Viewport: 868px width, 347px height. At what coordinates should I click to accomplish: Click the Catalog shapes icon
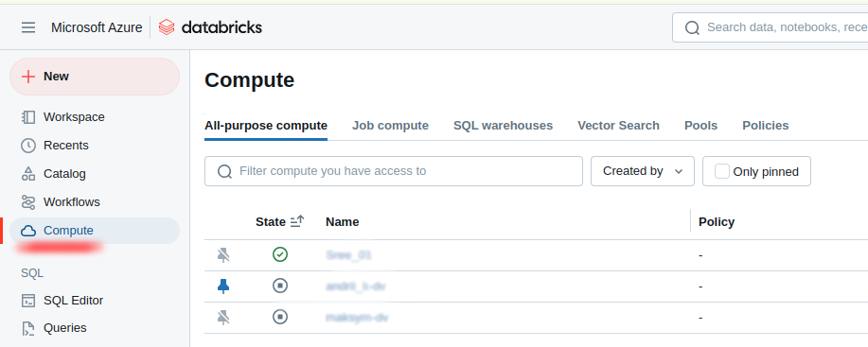pos(27,174)
